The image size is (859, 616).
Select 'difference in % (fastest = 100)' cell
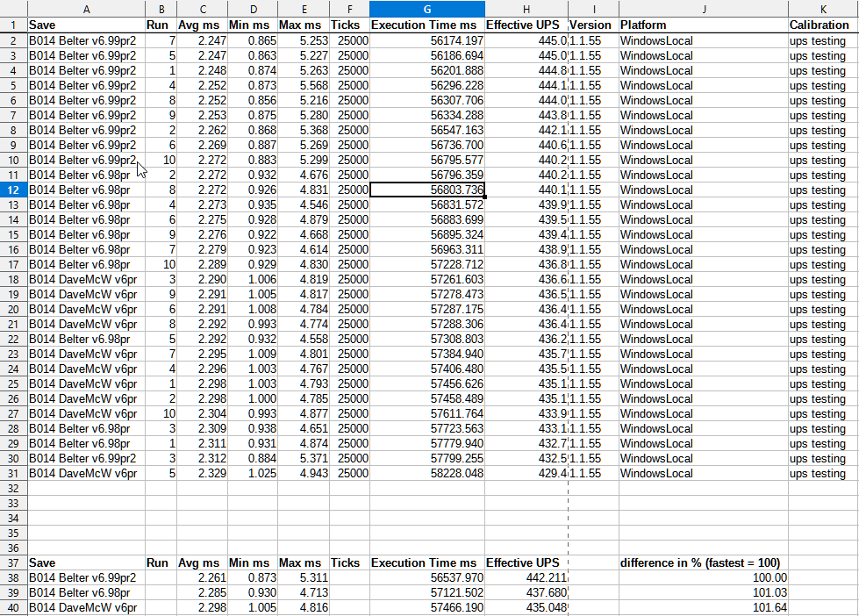click(x=702, y=562)
